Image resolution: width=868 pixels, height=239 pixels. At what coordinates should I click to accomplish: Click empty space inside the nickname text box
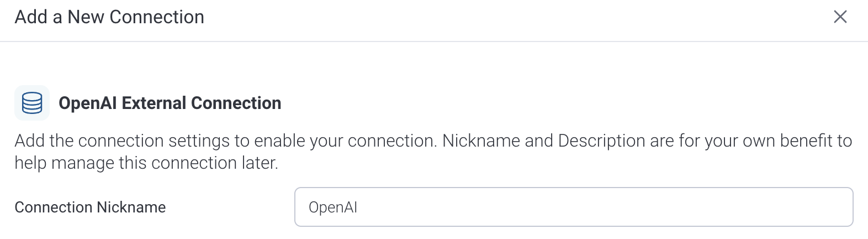click(607, 207)
